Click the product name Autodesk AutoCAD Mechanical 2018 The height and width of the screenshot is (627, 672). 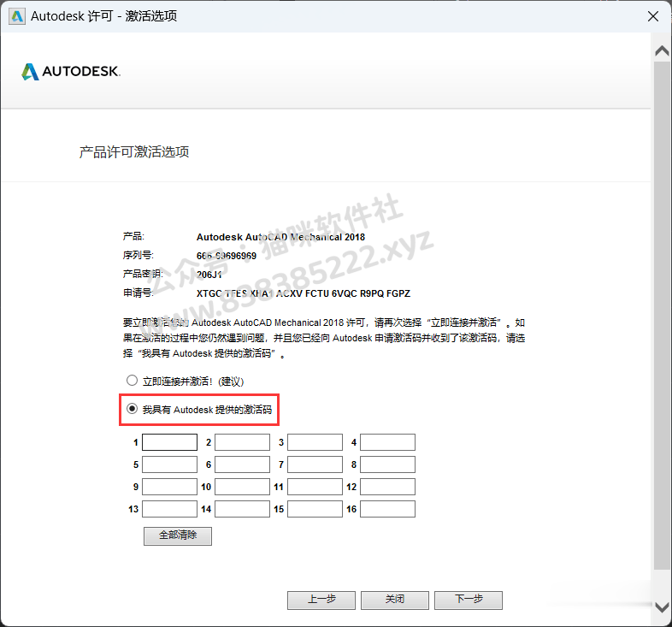point(280,237)
